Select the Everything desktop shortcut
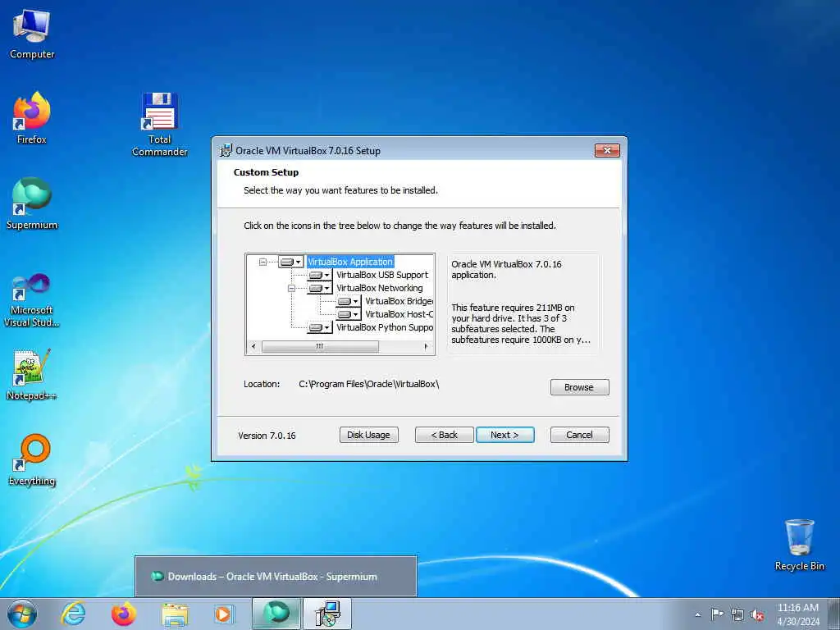840x630 pixels. click(32, 460)
